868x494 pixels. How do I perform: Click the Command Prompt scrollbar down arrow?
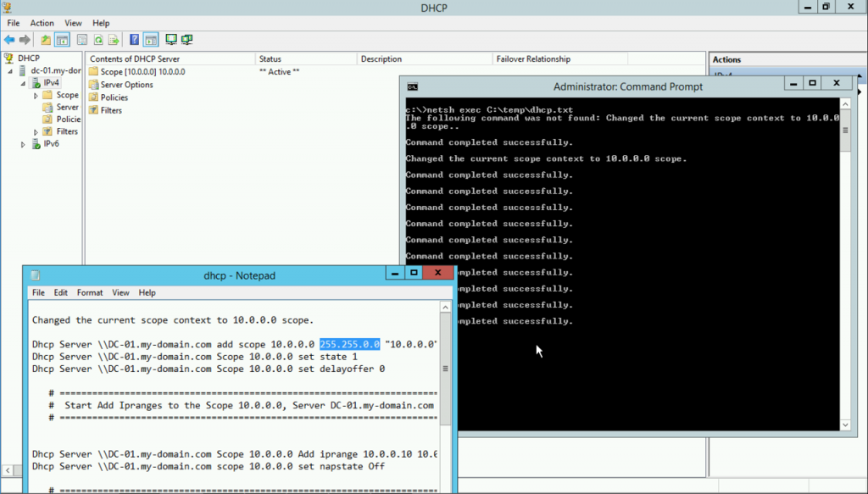(x=843, y=425)
